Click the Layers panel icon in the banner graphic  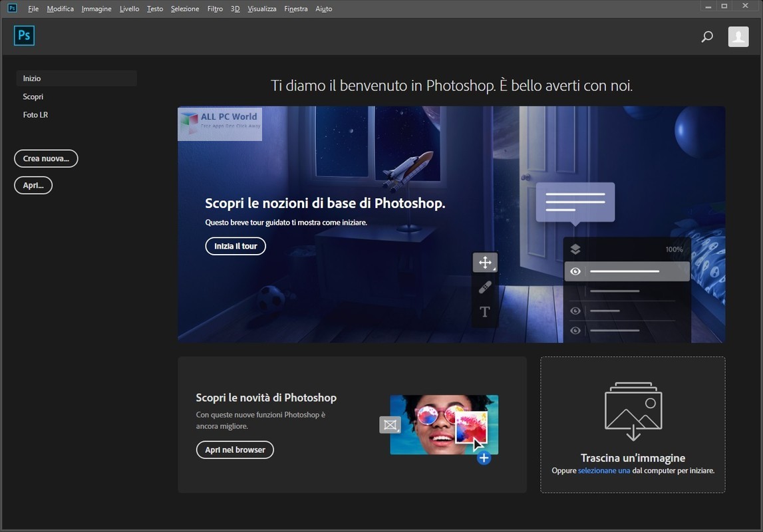pyautogui.click(x=576, y=249)
